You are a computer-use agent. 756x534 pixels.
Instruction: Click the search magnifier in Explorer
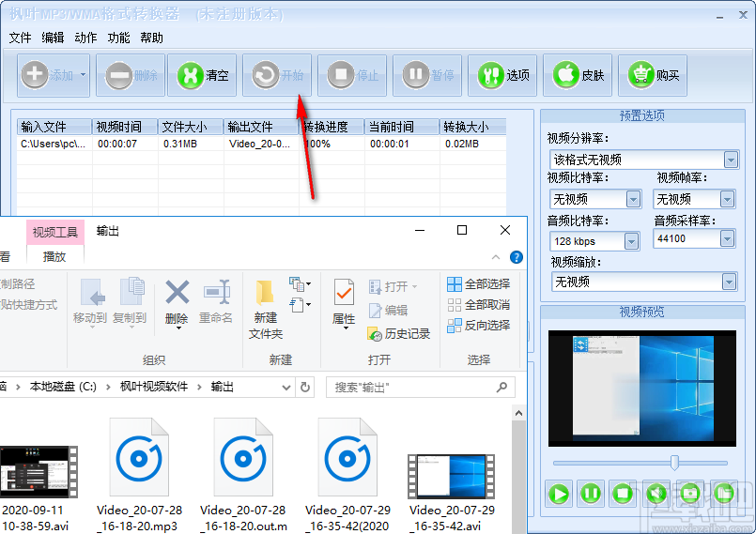coord(501,387)
